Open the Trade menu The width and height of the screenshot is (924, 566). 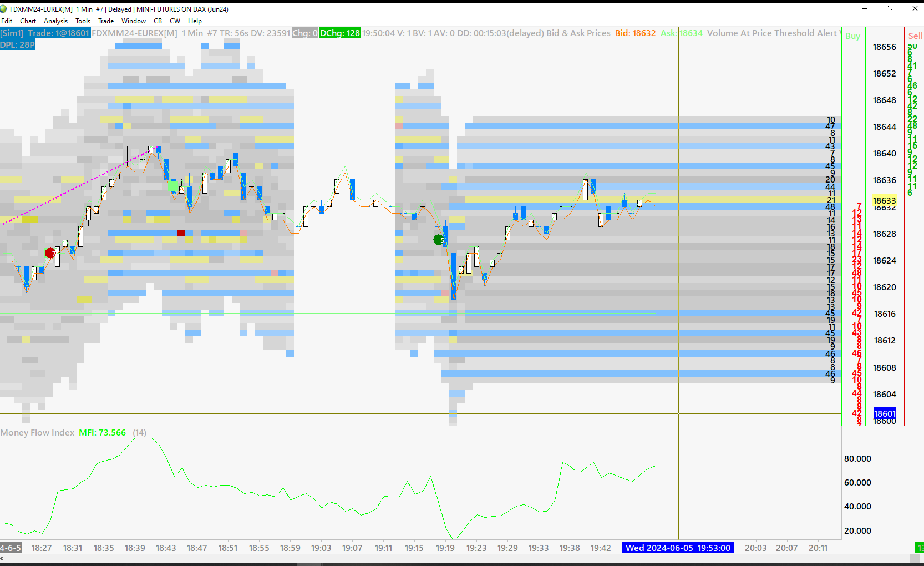[x=106, y=21]
